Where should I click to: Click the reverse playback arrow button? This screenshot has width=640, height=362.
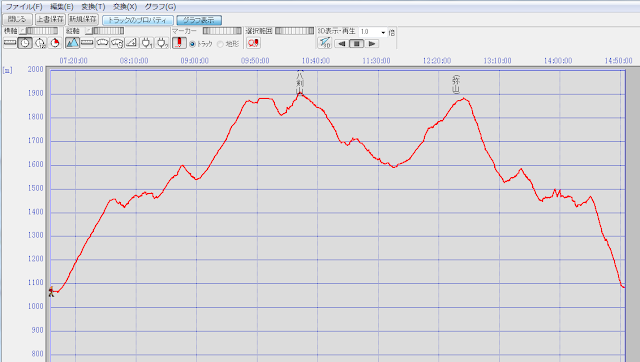coord(342,43)
